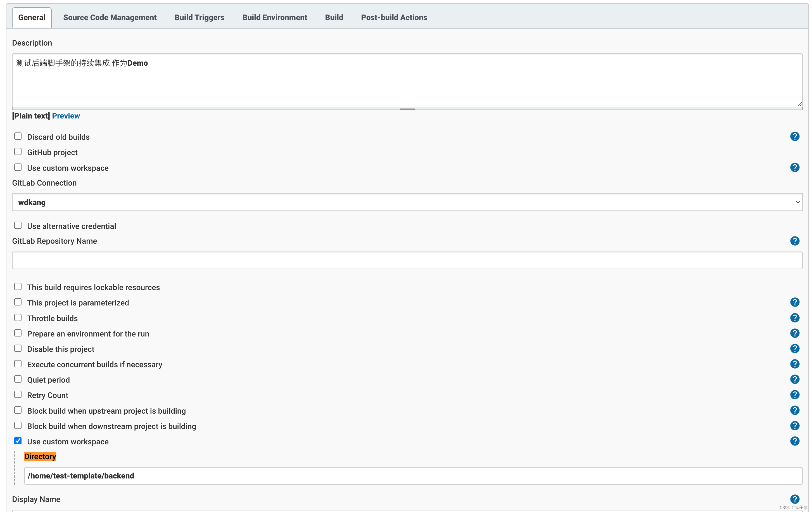
Task: Open the Build Triggers tab
Action: pyautogui.click(x=199, y=17)
